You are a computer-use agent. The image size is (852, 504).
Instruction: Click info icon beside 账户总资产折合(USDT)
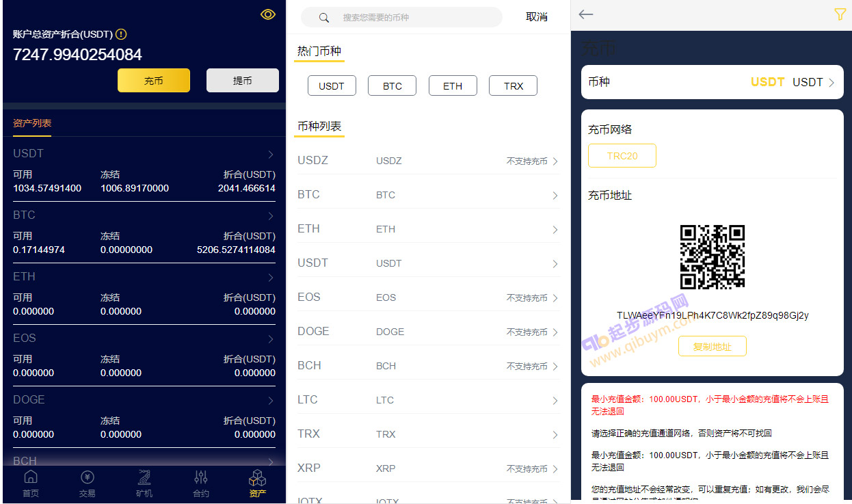click(121, 34)
